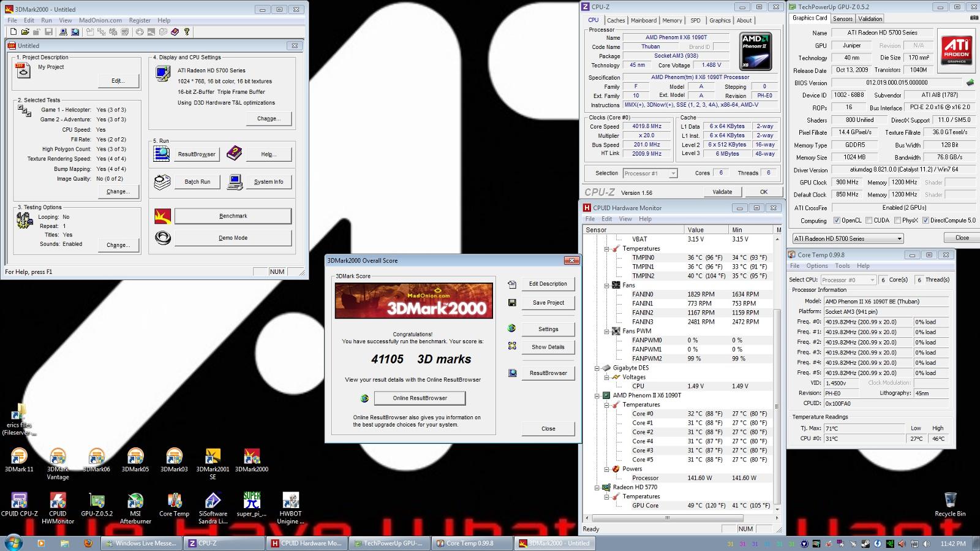The width and height of the screenshot is (980, 551).
Task: Click the HWBOT Unigine desktop shortcut
Action: coord(290,509)
